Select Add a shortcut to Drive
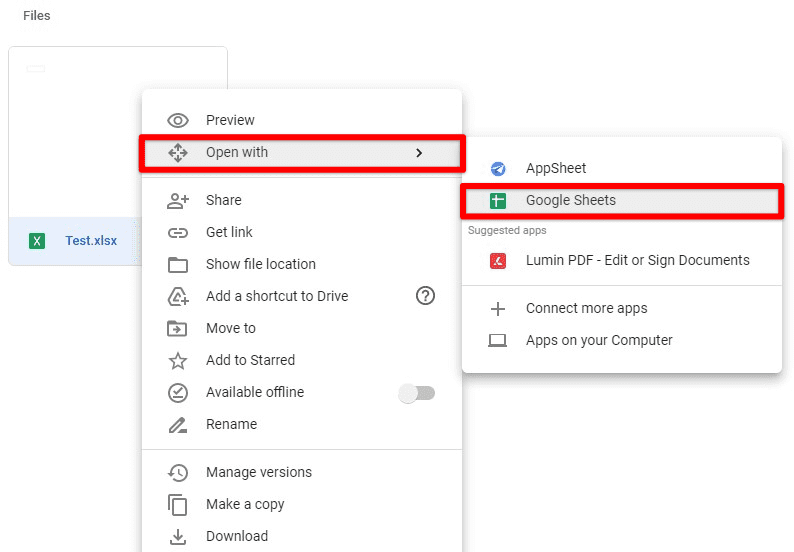 (x=302, y=296)
